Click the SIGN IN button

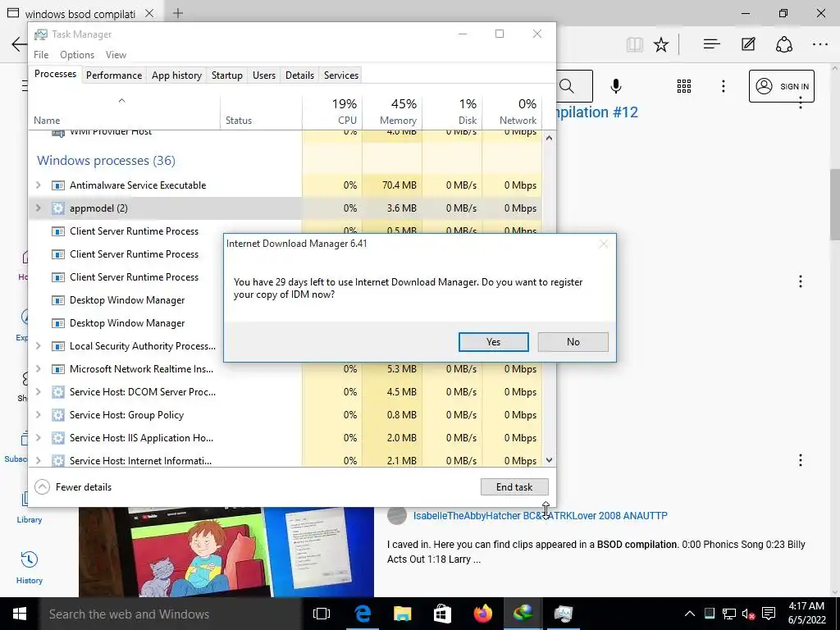point(782,86)
